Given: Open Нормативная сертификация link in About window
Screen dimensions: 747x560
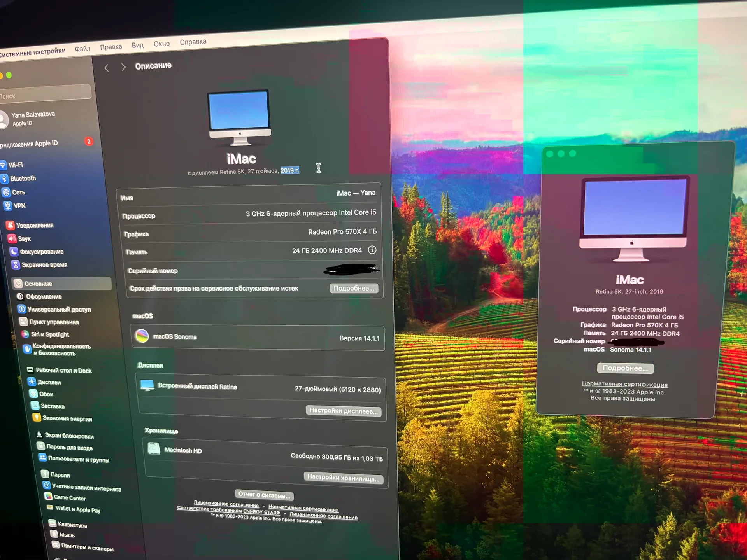Looking at the screenshot, I should 625,384.
